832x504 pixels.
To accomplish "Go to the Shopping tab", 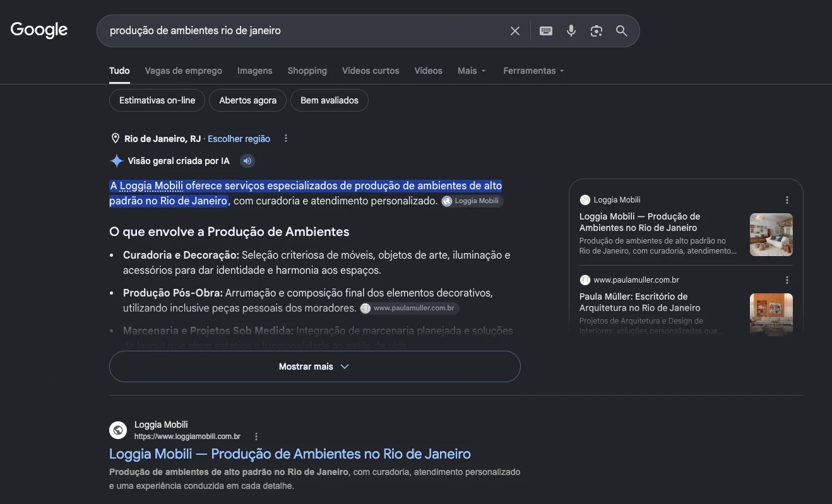I will 307,71.
